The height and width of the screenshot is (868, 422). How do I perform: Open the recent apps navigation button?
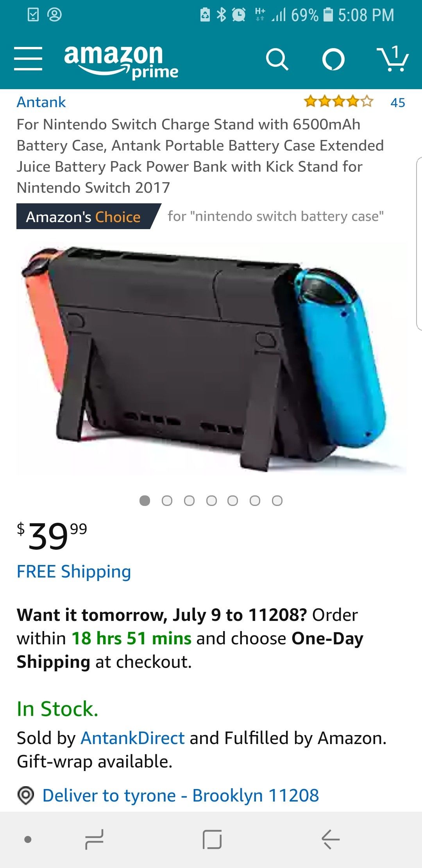94,839
